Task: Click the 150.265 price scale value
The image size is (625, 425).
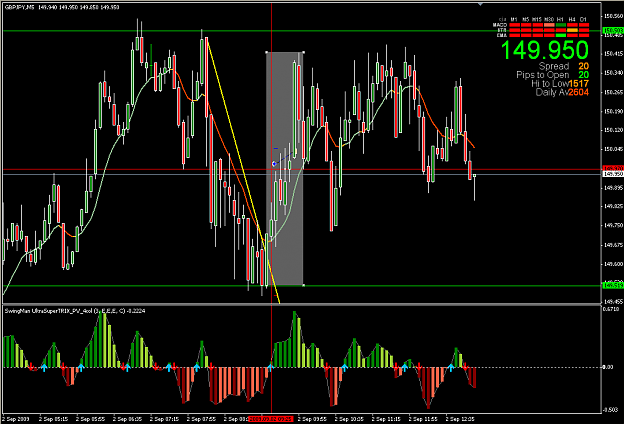Action: pyautogui.click(x=614, y=92)
